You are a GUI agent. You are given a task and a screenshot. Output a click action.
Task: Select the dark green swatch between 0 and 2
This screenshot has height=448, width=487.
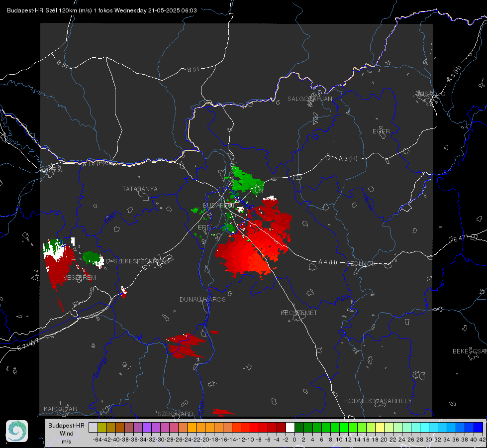point(299,427)
